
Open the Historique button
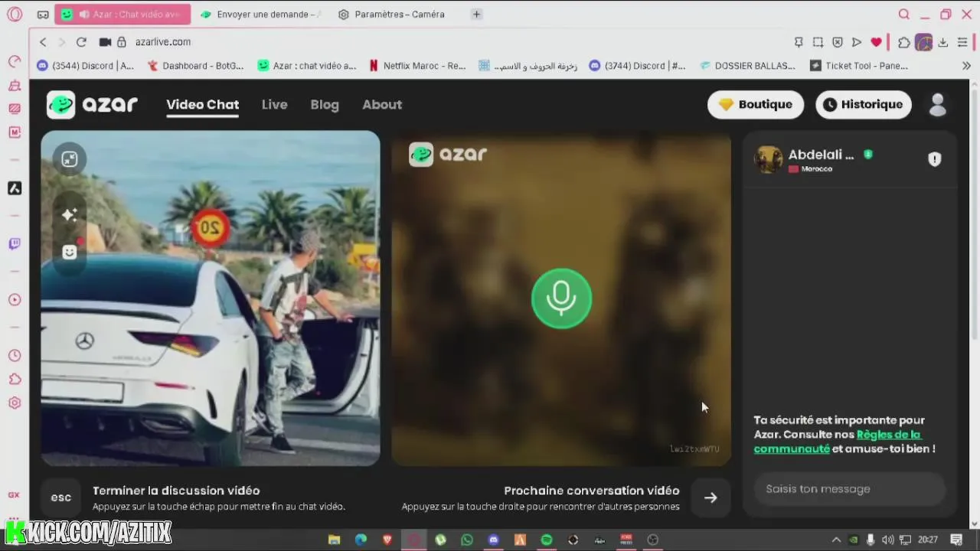(864, 105)
